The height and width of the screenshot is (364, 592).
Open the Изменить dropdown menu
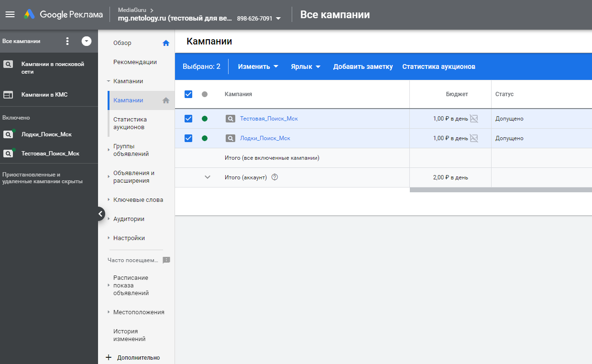[x=258, y=66]
